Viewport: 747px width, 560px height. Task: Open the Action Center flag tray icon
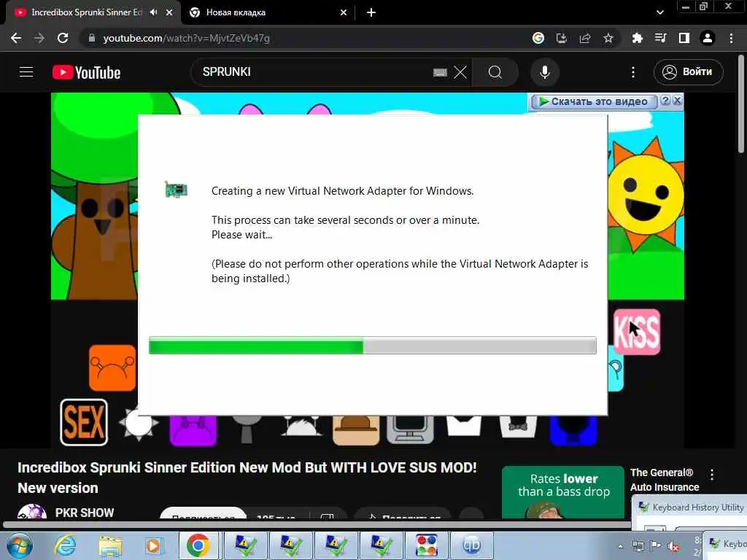(656, 546)
